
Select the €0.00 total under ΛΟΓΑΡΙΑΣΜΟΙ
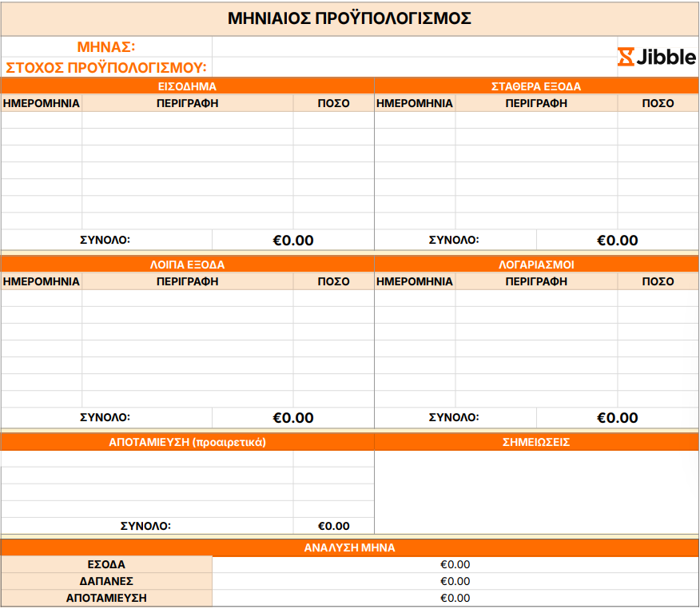[617, 418]
